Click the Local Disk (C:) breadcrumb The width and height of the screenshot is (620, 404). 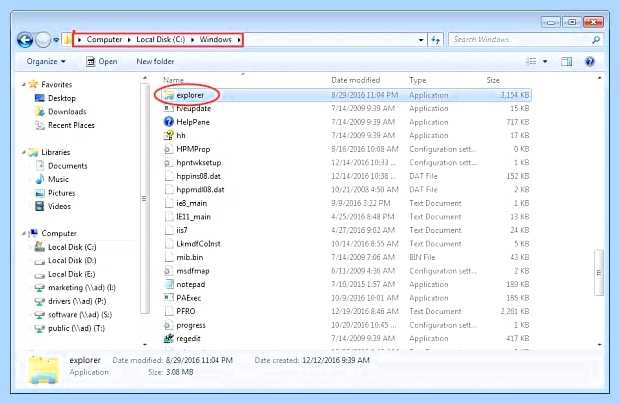(x=161, y=40)
